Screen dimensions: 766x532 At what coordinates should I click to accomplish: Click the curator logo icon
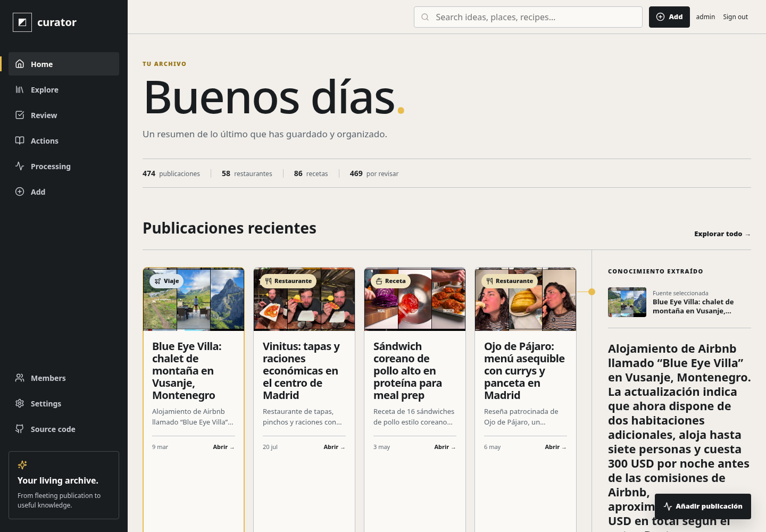[22, 22]
